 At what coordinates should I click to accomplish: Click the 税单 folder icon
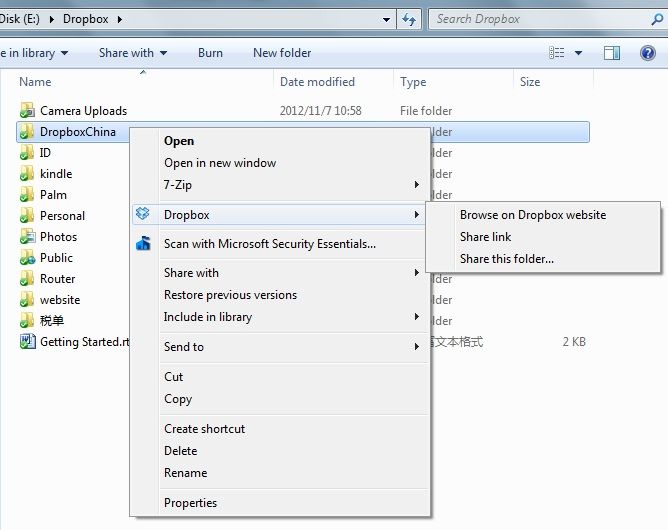27,320
